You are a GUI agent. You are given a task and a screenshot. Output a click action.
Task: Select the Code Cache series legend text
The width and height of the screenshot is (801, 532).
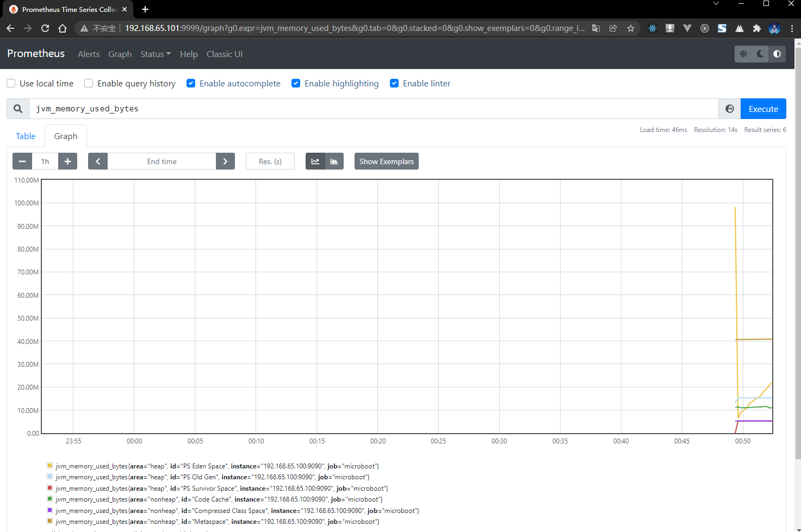point(219,499)
